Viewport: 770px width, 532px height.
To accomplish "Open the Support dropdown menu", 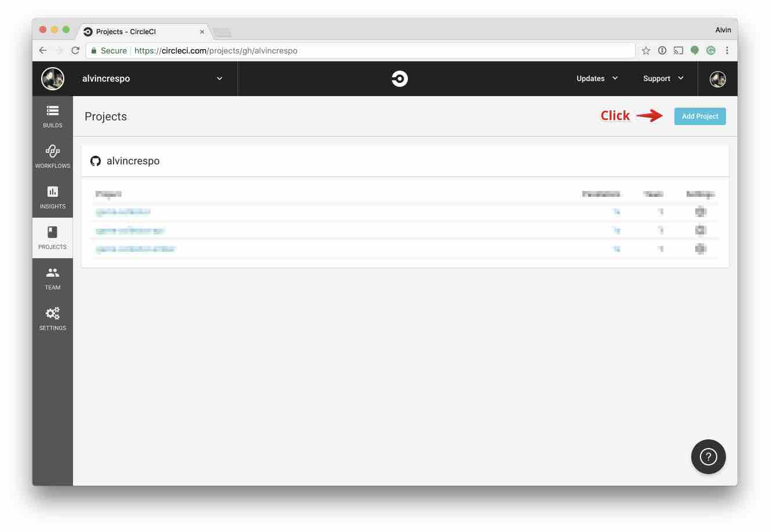I will click(x=663, y=79).
